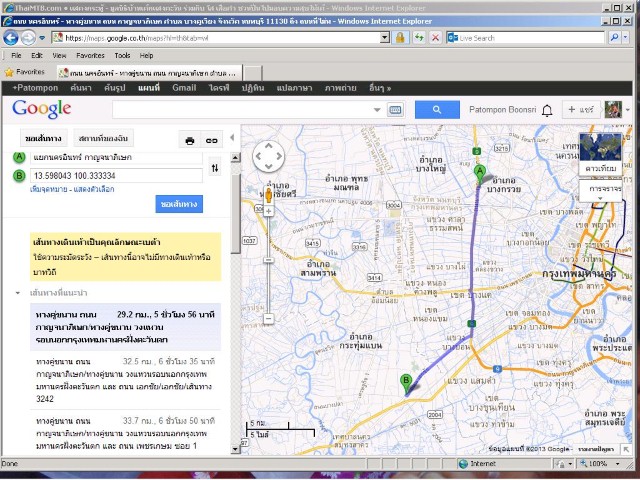Click the zoom slider handle on the map
The width and height of the screenshot is (640, 480).
pyautogui.click(x=268, y=260)
